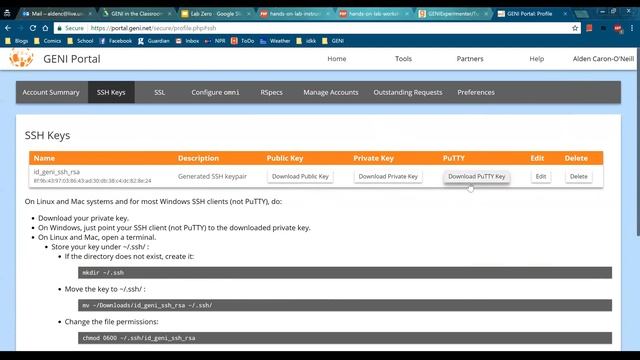This screenshot has height=360, width=640.
Task: Click the PDF extension icon in the toolbar
Action: click(618, 28)
